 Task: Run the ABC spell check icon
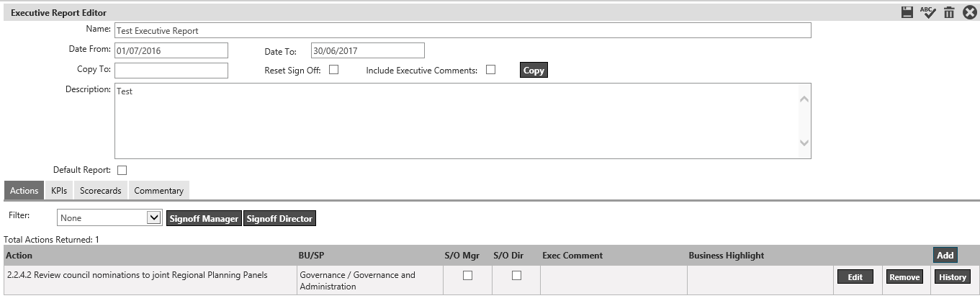coord(928,12)
